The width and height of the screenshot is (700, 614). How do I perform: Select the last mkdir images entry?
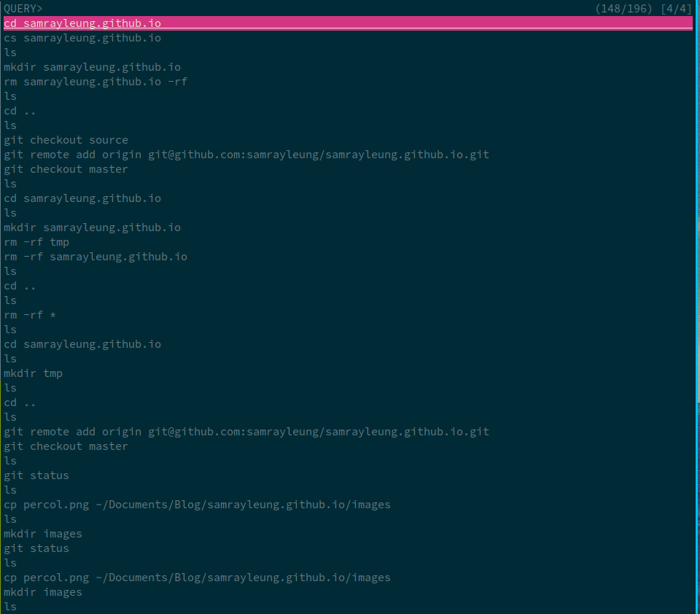pos(43,592)
